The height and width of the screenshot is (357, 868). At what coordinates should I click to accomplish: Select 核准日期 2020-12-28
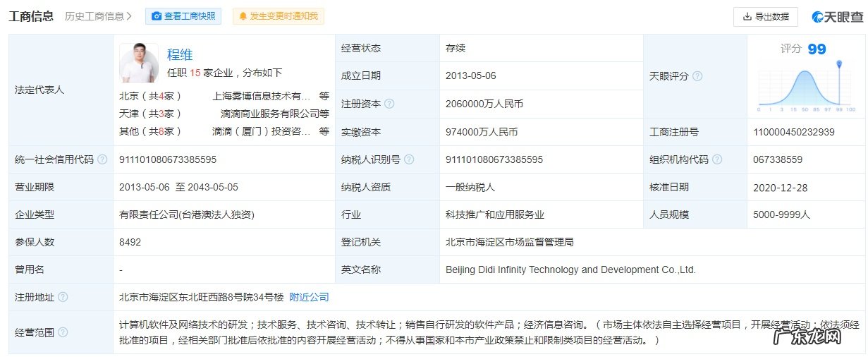coord(779,187)
